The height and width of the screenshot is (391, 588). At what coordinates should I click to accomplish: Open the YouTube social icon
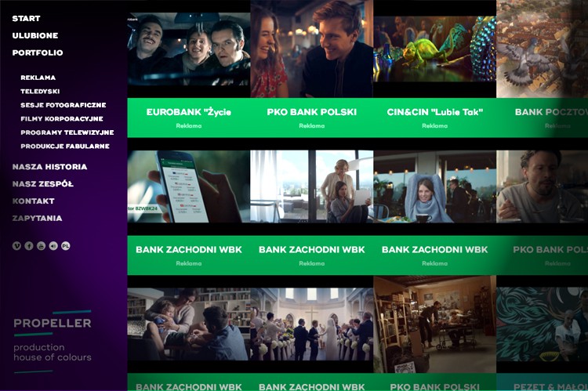click(x=42, y=246)
